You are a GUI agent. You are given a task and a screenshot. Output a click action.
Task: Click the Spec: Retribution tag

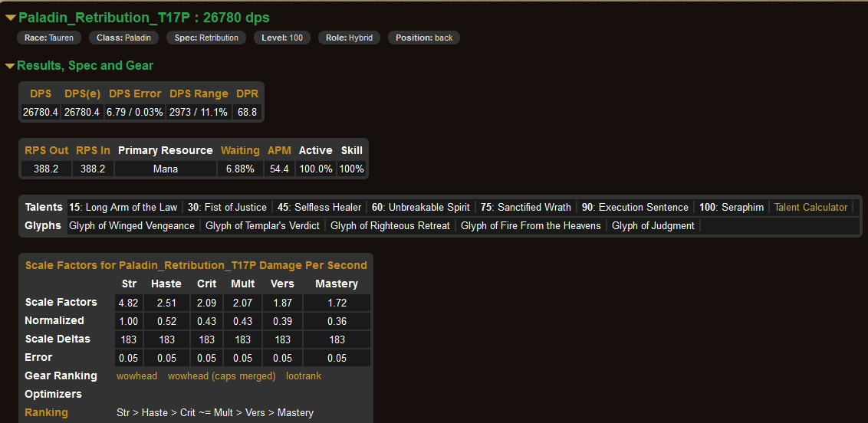(206, 38)
